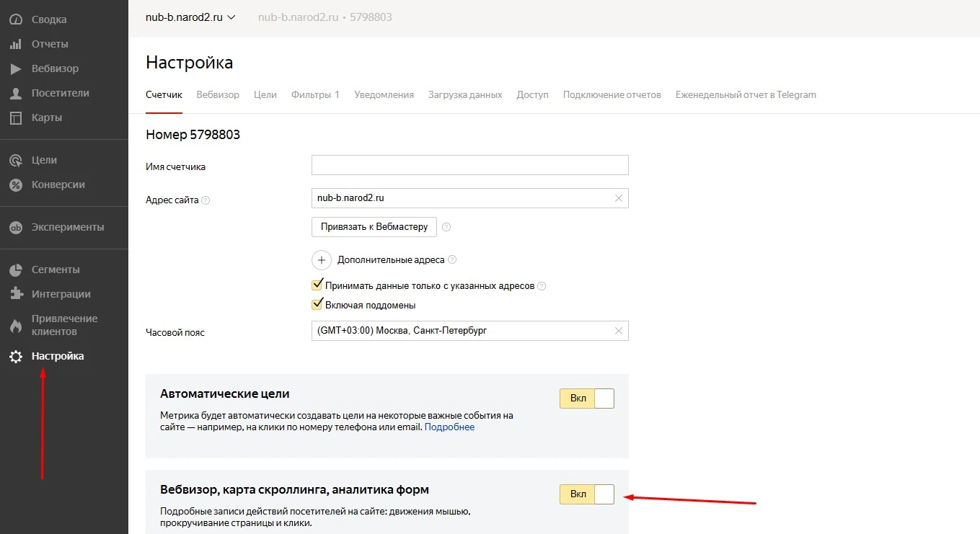Click into the Имя счетчика input field
This screenshot has width=980, height=534.
pos(470,165)
